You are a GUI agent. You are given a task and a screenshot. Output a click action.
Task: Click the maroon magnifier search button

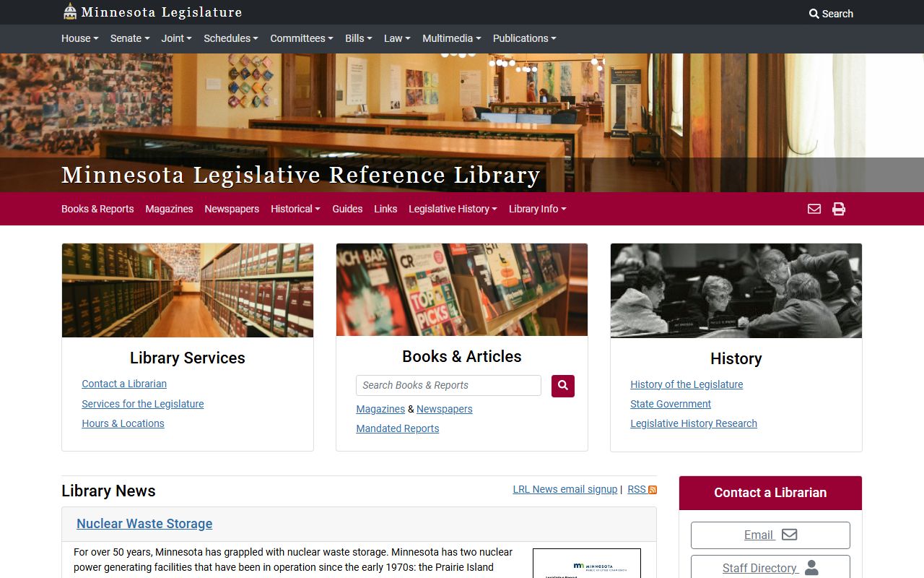563,386
